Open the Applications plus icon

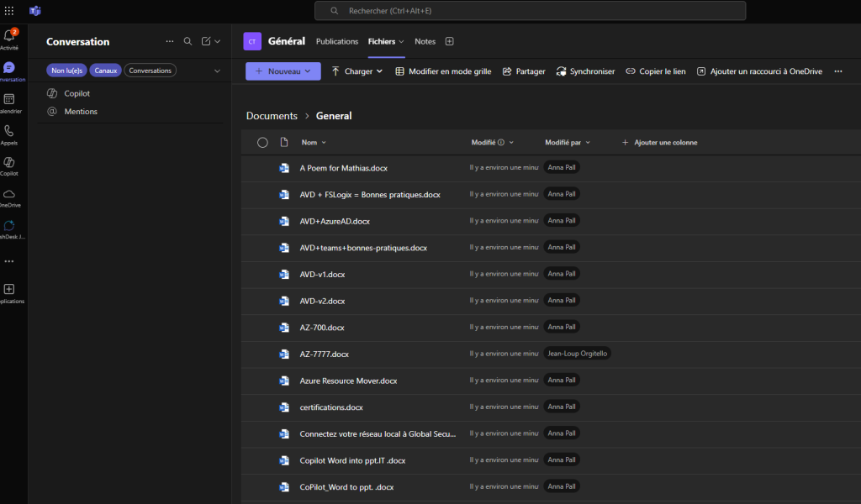click(8, 289)
